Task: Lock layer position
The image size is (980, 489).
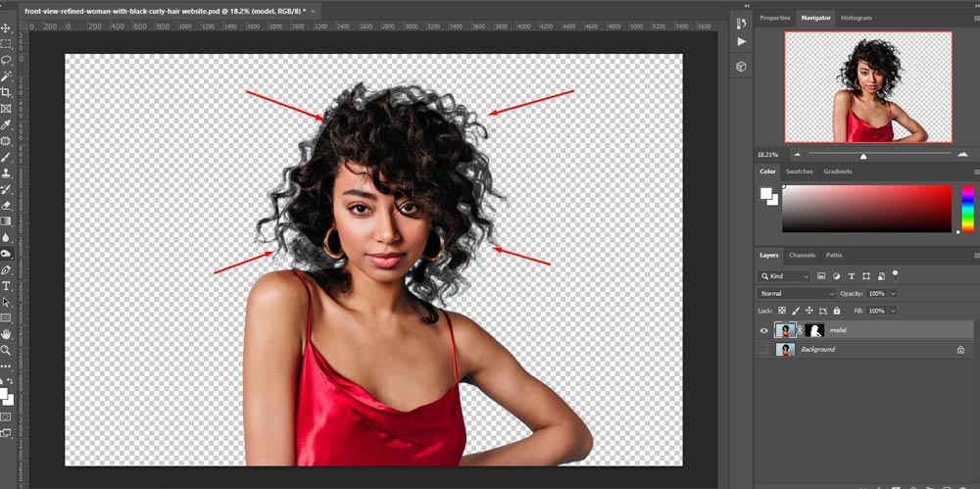Action: coord(809,311)
